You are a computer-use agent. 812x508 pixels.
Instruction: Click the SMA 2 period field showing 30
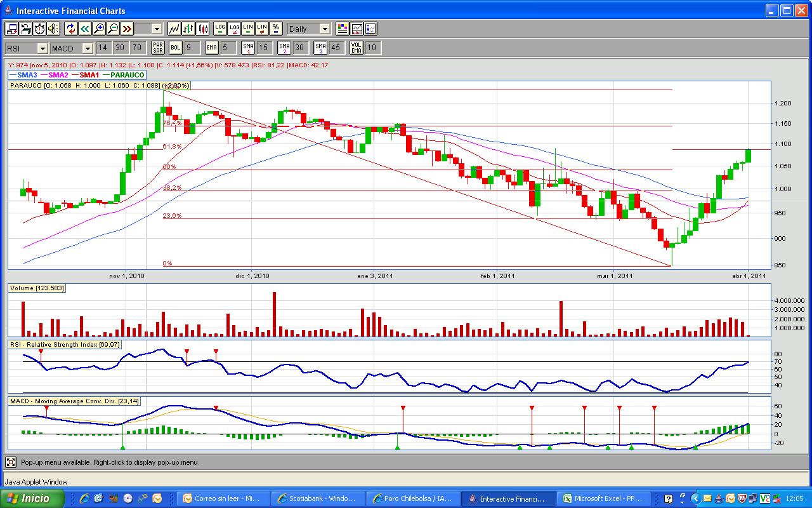click(299, 48)
